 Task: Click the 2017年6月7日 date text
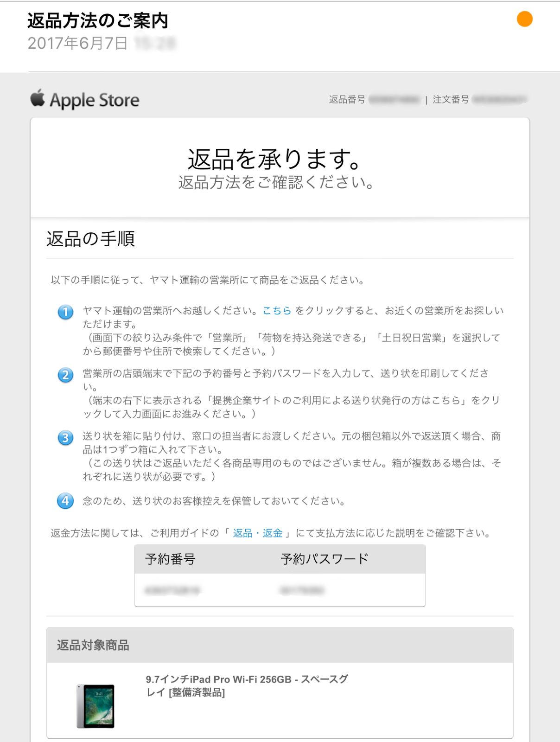pyautogui.click(x=77, y=43)
